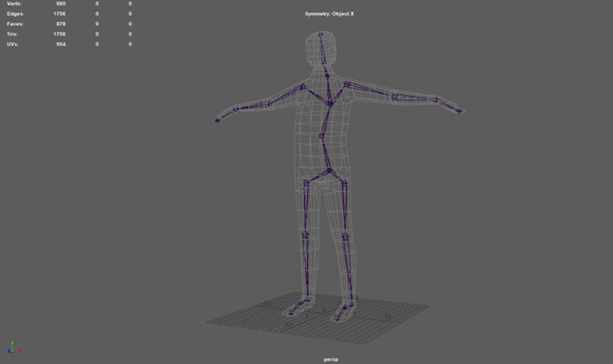The width and height of the screenshot is (613, 364).
Task: Select the chest joint where the clavicles meet
Action: 330,104
